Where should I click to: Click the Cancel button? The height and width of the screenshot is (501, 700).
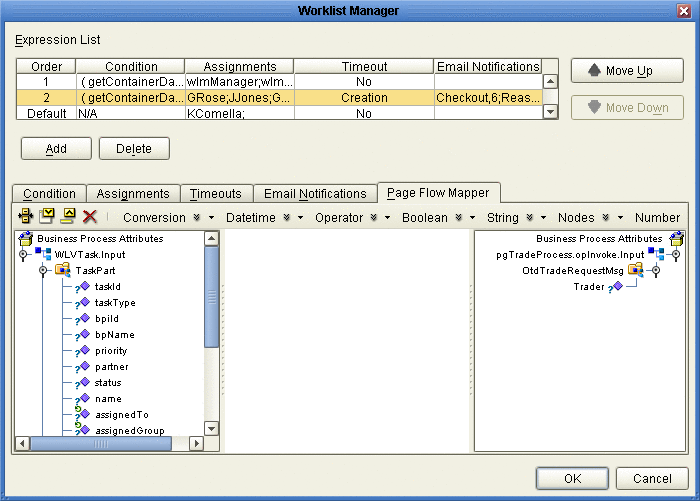[x=652, y=479]
